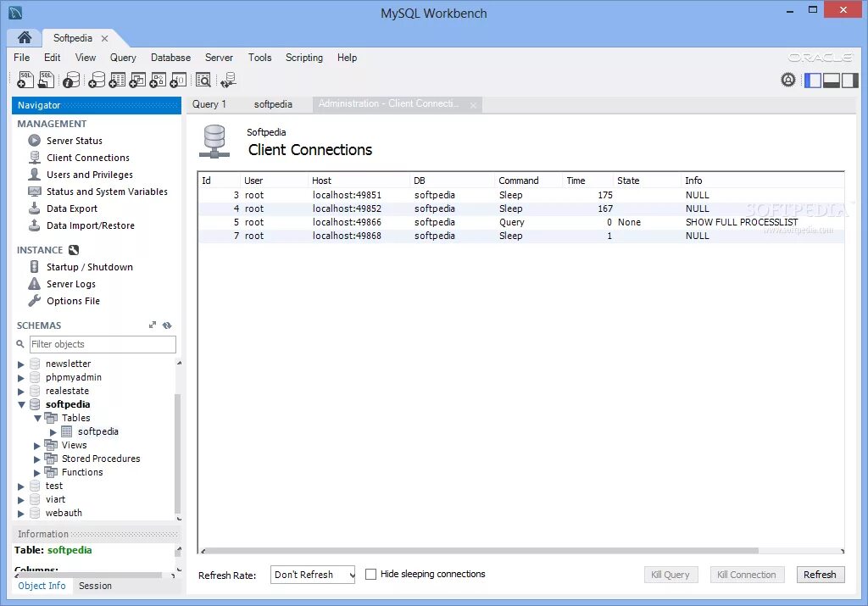
Task: Open Server Status in Navigator
Action: 75,141
